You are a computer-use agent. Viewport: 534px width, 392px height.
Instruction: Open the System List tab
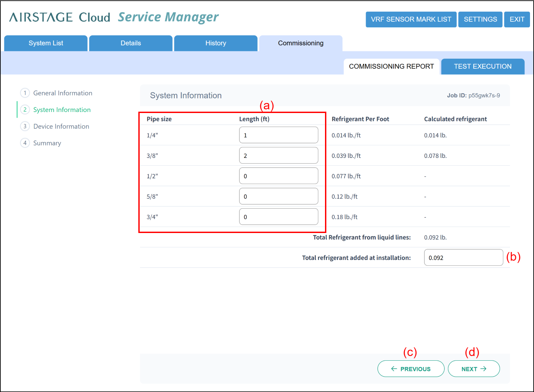(46, 43)
